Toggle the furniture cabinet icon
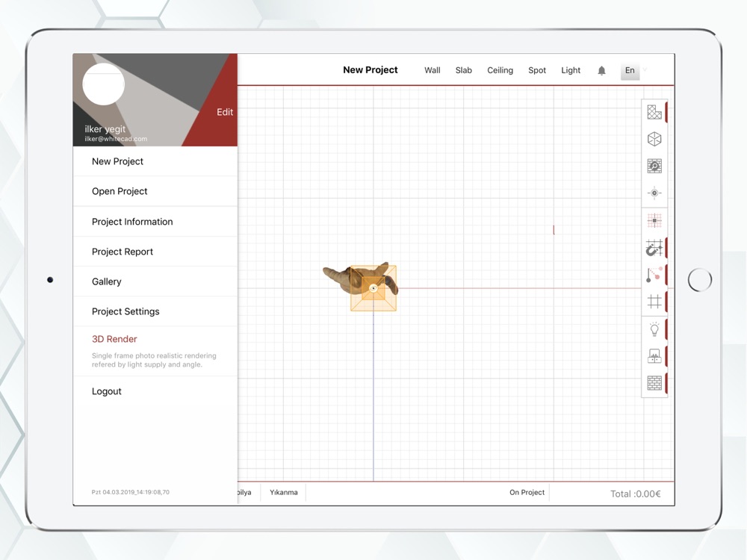The image size is (747, 560). 654,355
